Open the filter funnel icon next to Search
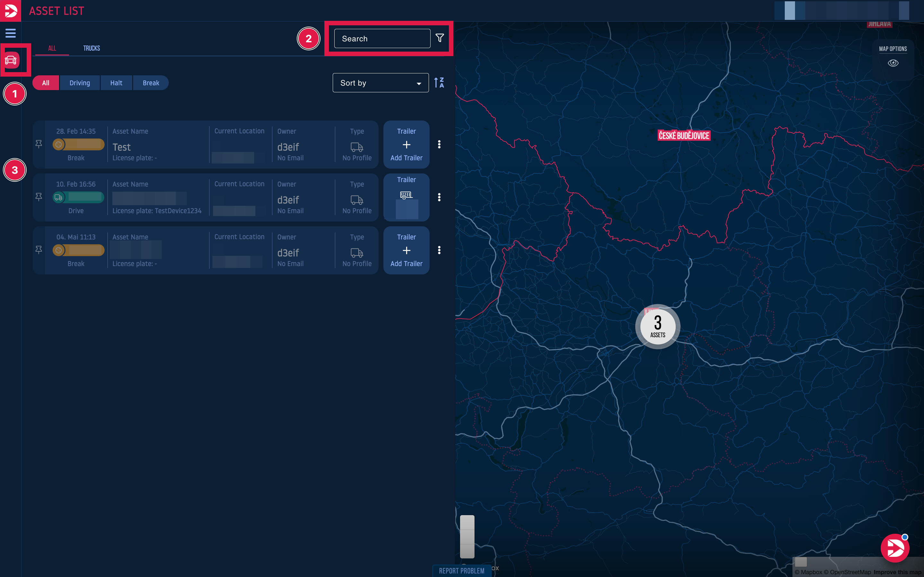The width and height of the screenshot is (924, 577). tap(440, 38)
